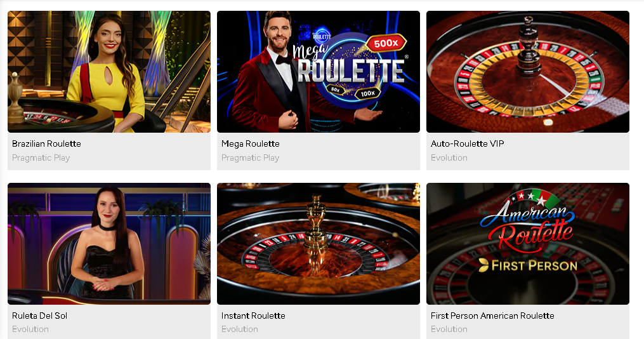
Task: Click the Auto-Roulette VIP title text
Action: coord(468,144)
